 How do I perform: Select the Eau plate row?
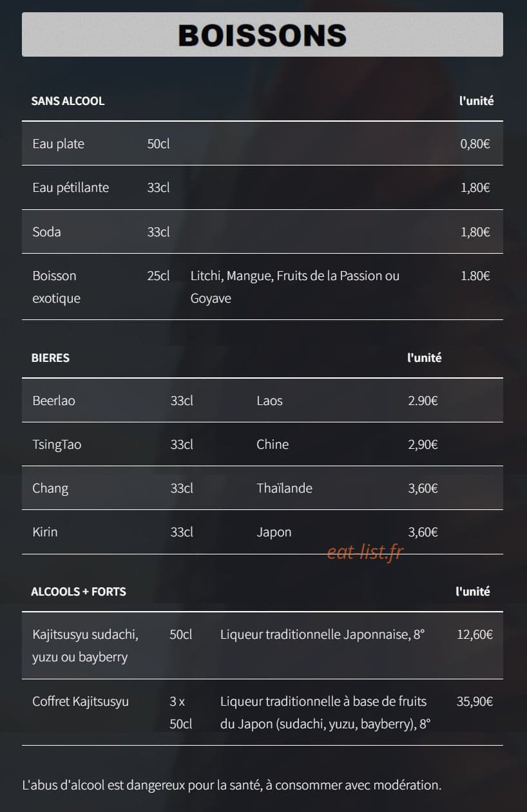click(262, 144)
